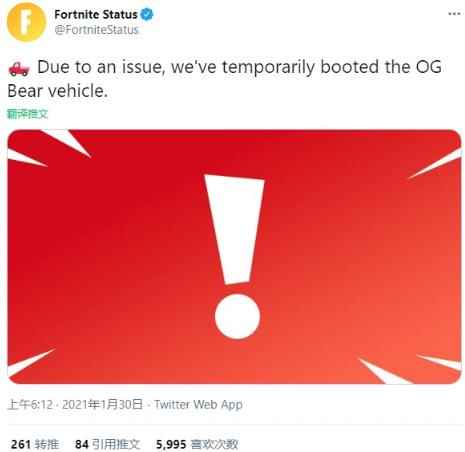View the 261 retweets list
This screenshot has height=452, width=465.
tap(35, 444)
